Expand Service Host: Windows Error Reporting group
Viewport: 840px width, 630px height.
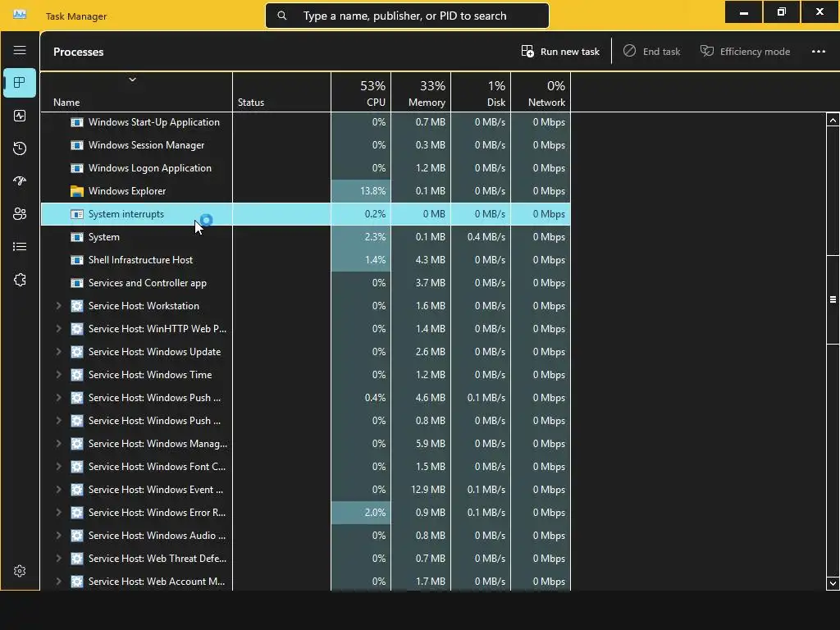58,513
